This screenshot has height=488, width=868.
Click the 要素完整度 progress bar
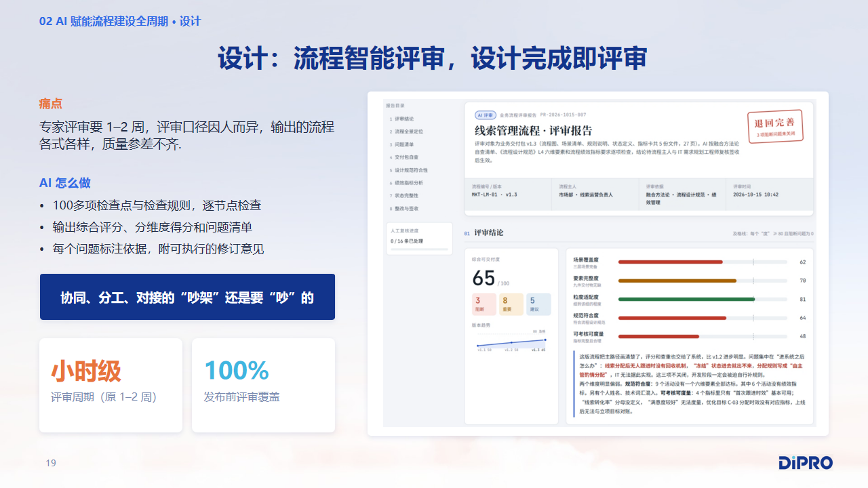(x=703, y=281)
